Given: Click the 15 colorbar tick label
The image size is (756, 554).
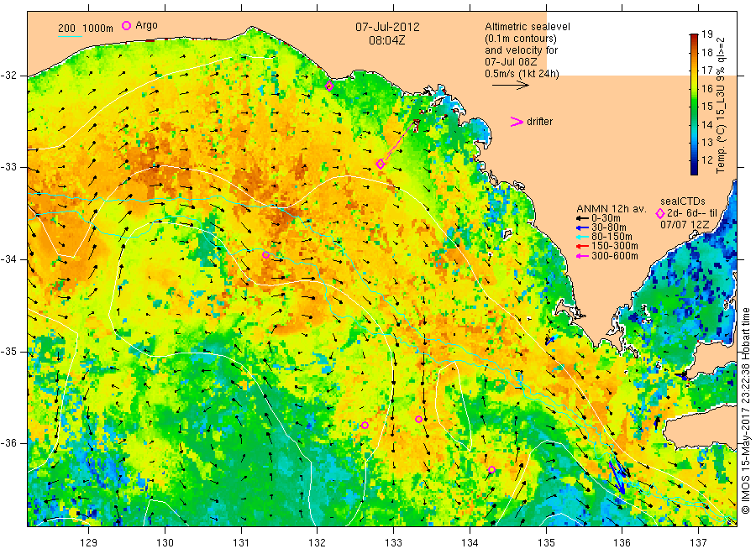Looking at the screenshot, I should coord(706,107).
